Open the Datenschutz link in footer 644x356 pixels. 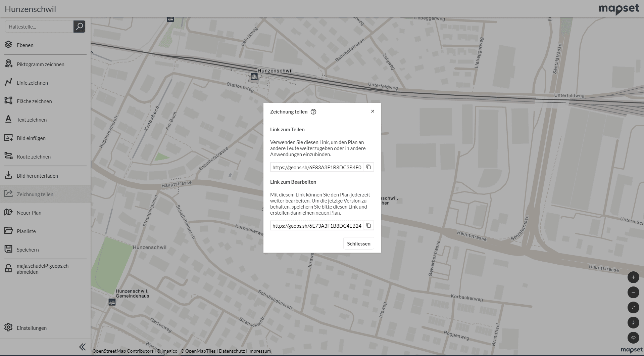click(x=232, y=351)
